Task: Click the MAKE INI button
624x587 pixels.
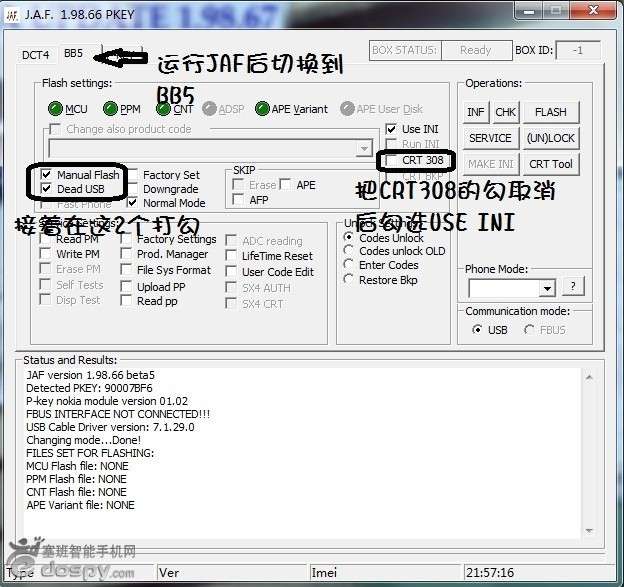Action: (491, 164)
